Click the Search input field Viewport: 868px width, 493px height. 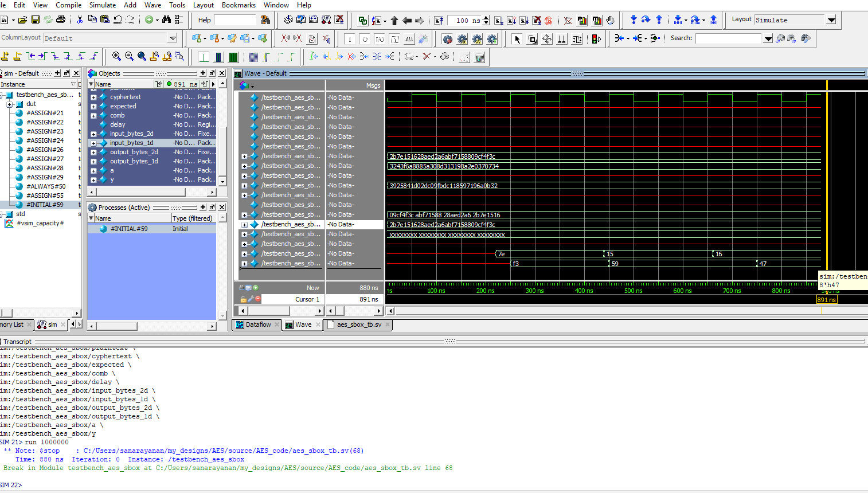tap(728, 38)
